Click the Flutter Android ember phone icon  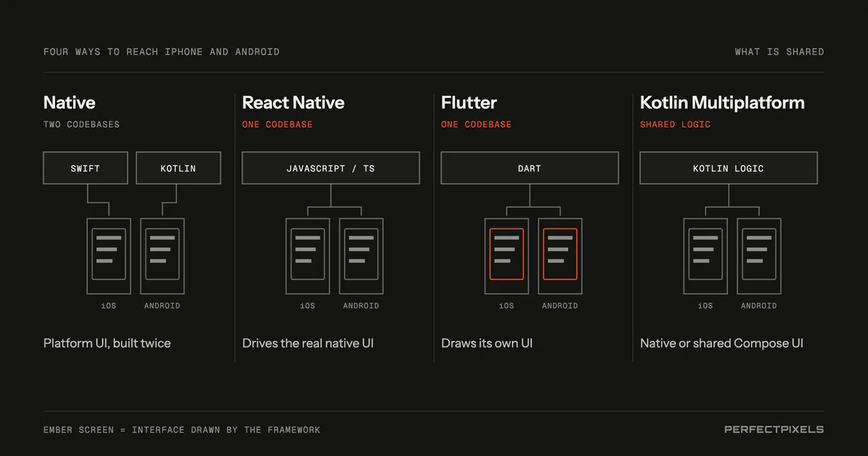pos(560,256)
